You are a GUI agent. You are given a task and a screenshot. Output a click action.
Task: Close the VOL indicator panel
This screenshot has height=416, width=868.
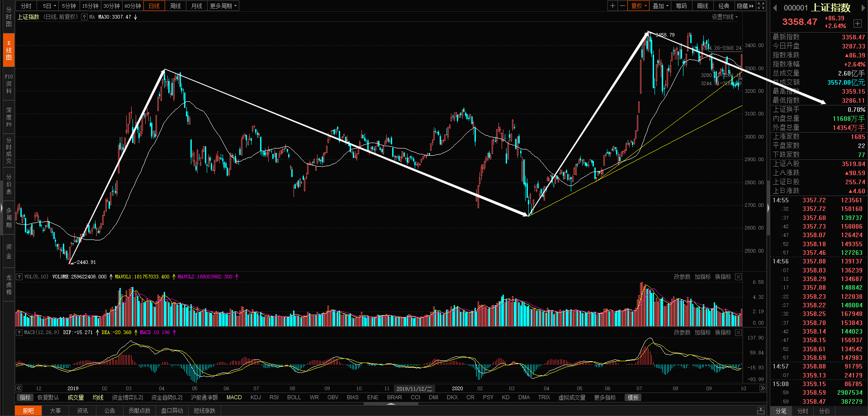(738, 277)
